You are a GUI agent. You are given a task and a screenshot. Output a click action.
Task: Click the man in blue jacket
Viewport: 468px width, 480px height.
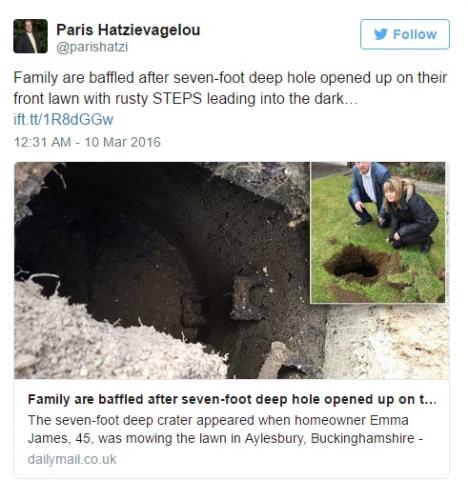367,191
